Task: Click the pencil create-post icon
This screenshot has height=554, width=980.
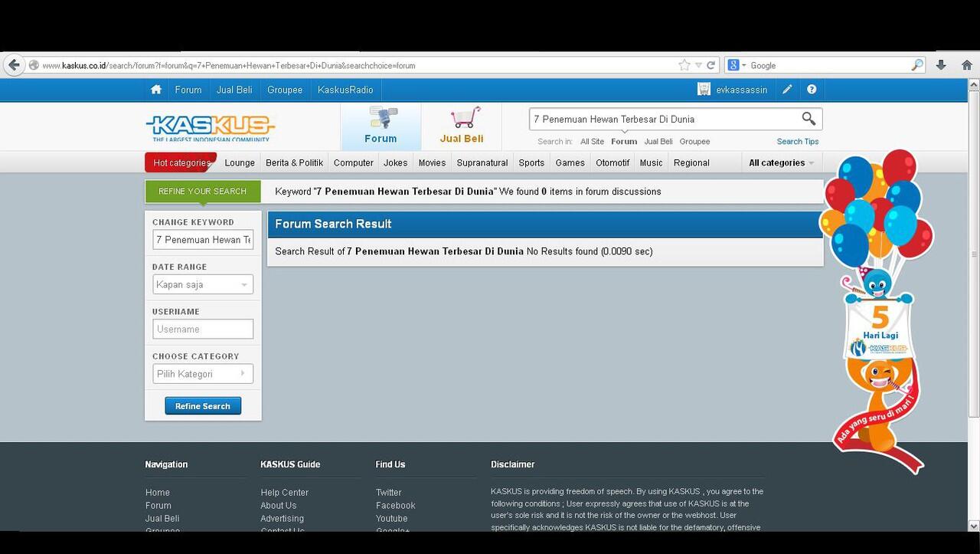Action: [787, 90]
